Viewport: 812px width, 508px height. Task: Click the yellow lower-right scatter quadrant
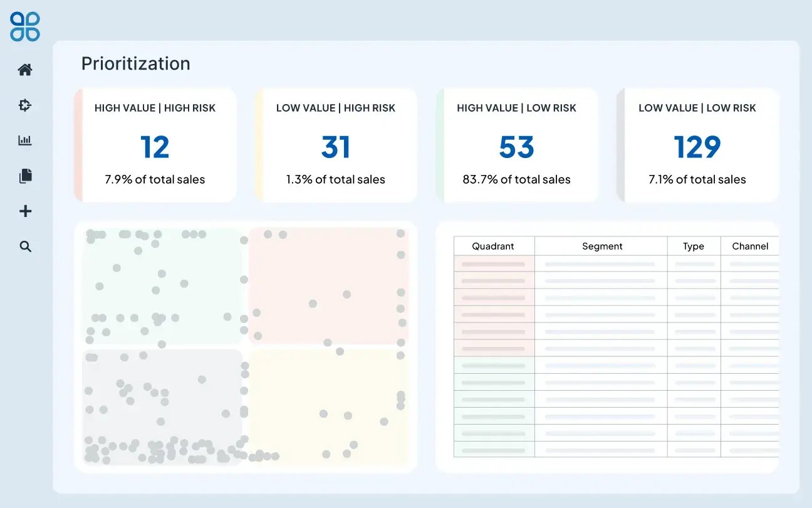[328, 407]
